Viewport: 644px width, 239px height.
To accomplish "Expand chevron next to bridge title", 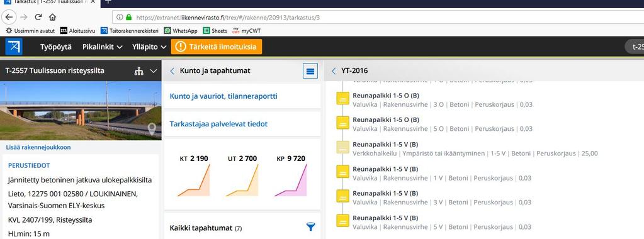I will click(154, 71).
